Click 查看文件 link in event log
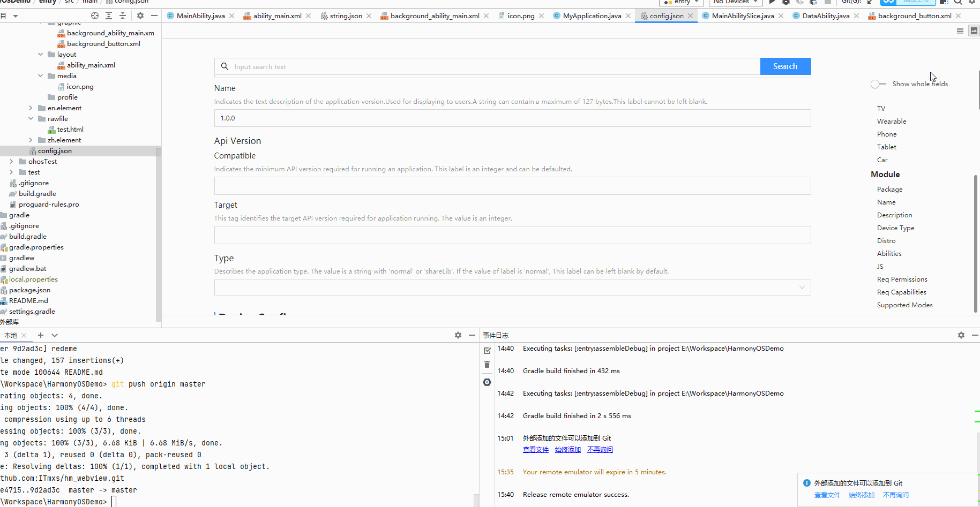980x507 pixels. tap(536, 450)
